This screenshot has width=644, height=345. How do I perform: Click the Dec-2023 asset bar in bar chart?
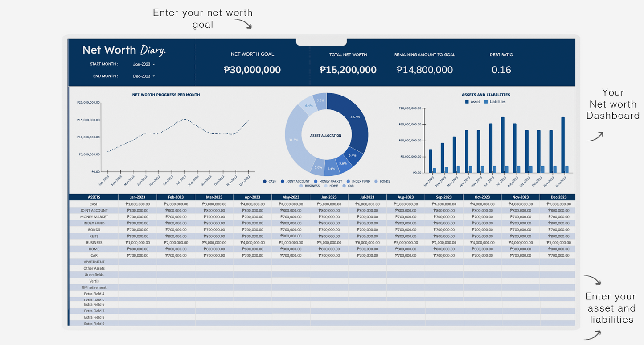pos(563,145)
